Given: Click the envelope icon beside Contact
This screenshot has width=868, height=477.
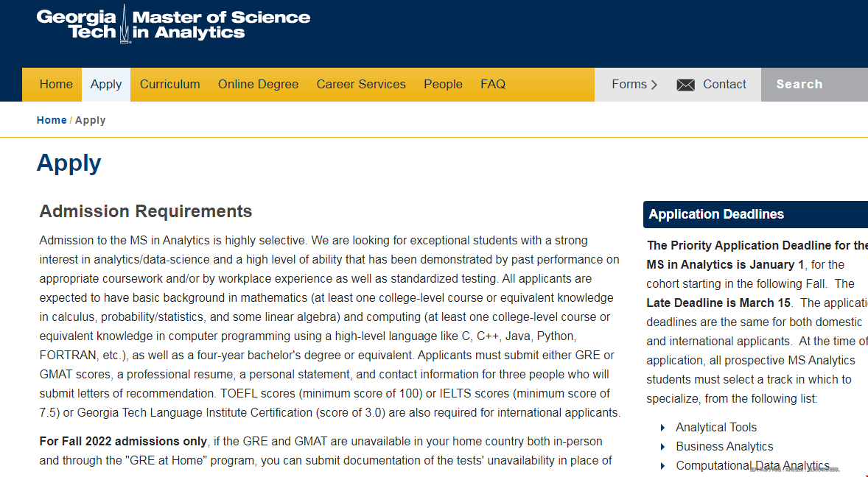Looking at the screenshot, I should (x=685, y=85).
